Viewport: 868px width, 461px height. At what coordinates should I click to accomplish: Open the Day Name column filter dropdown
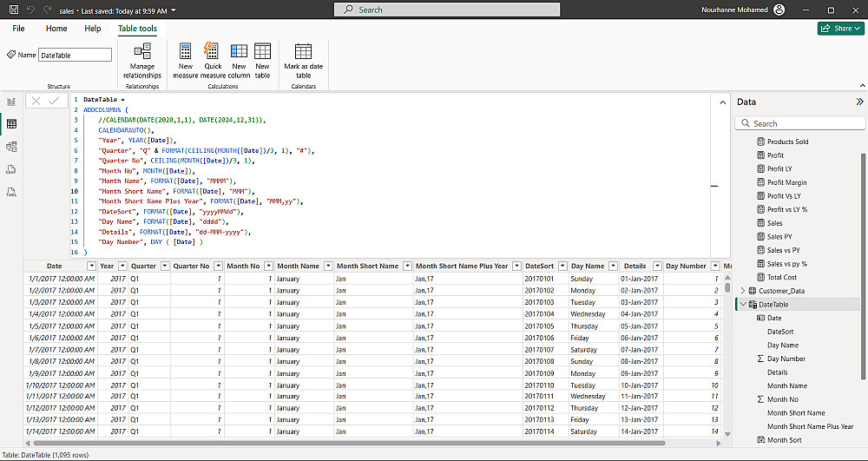pyautogui.click(x=612, y=267)
